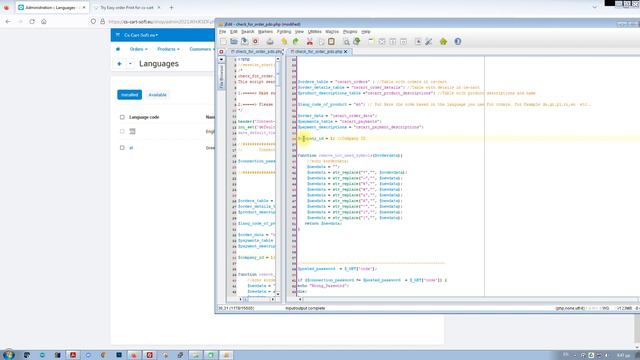Image resolution: width=640 pixels, height=360 pixels.
Task: Paste using the clipboard toolbar icon
Action: 331,42
